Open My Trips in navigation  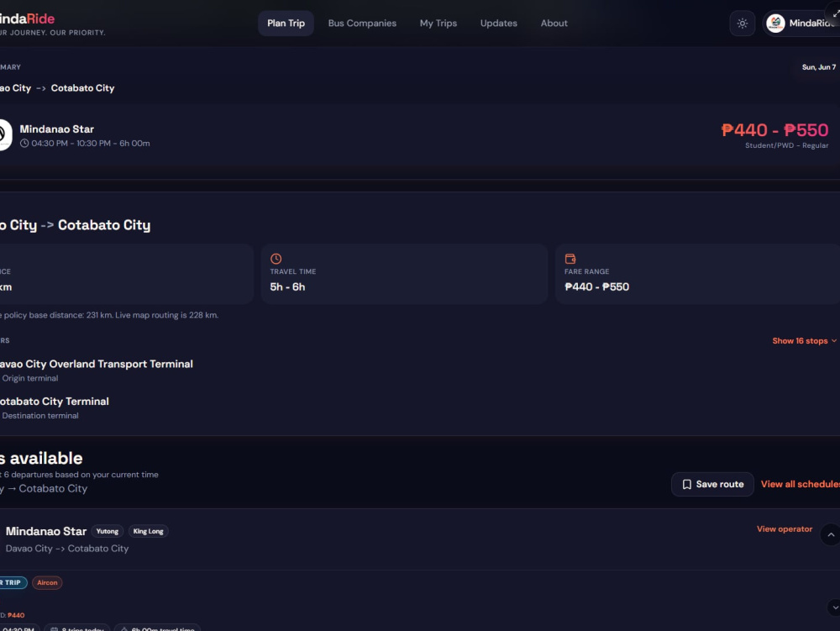pyautogui.click(x=438, y=23)
